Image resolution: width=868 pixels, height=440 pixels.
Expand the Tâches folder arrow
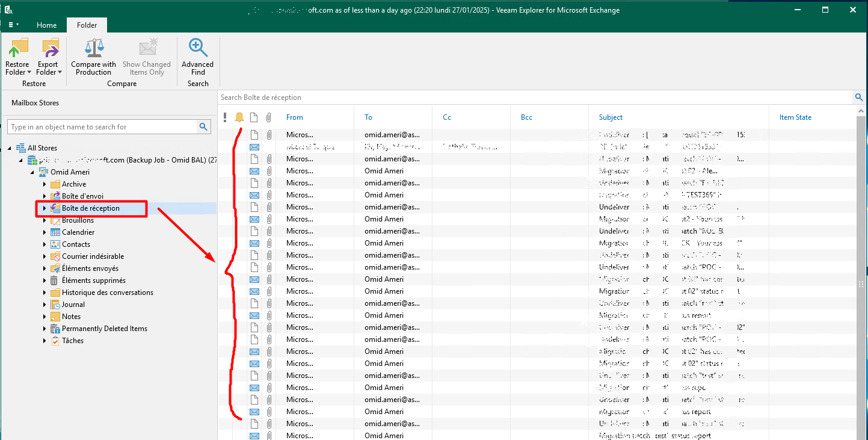coord(45,341)
